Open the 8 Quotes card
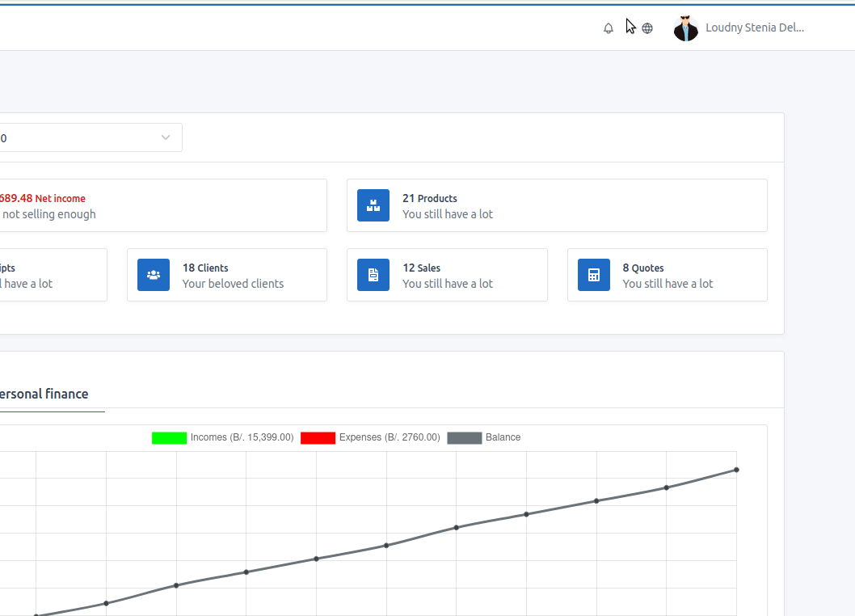This screenshot has width=855, height=616. (668, 275)
